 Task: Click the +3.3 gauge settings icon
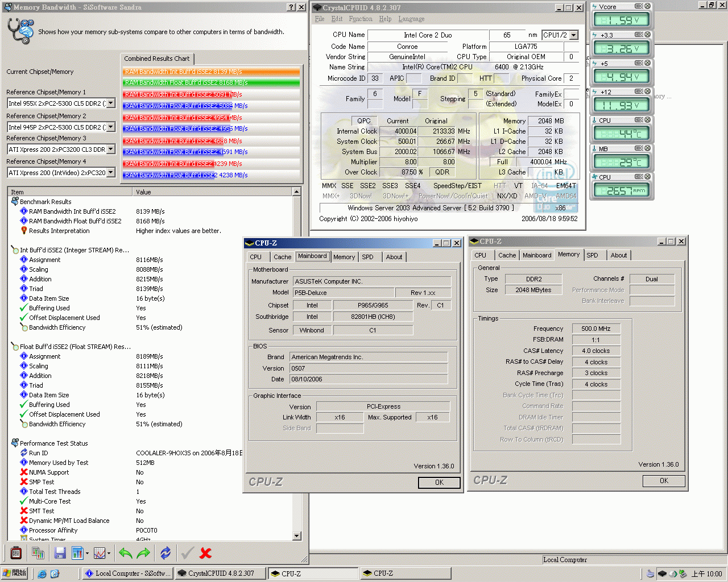639,35
